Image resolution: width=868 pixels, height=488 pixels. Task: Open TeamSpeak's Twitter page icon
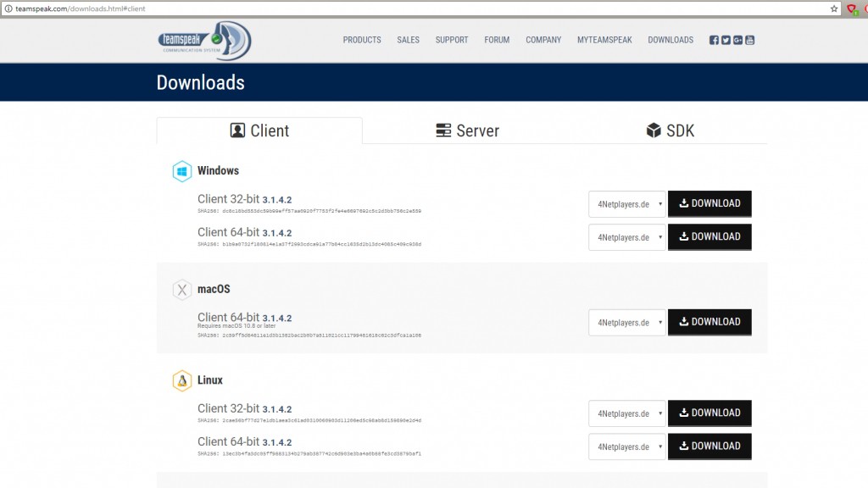click(726, 40)
